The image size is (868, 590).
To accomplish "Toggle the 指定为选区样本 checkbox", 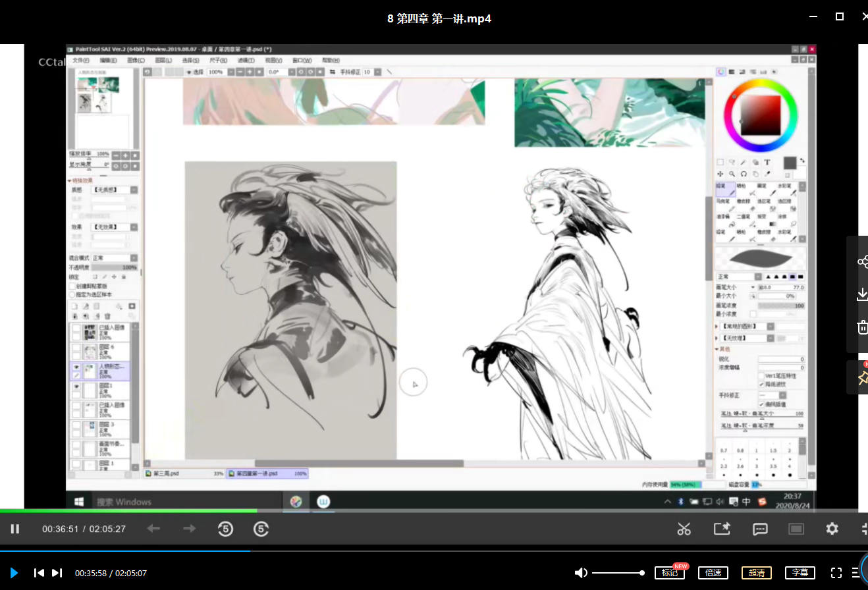I will click(x=72, y=294).
